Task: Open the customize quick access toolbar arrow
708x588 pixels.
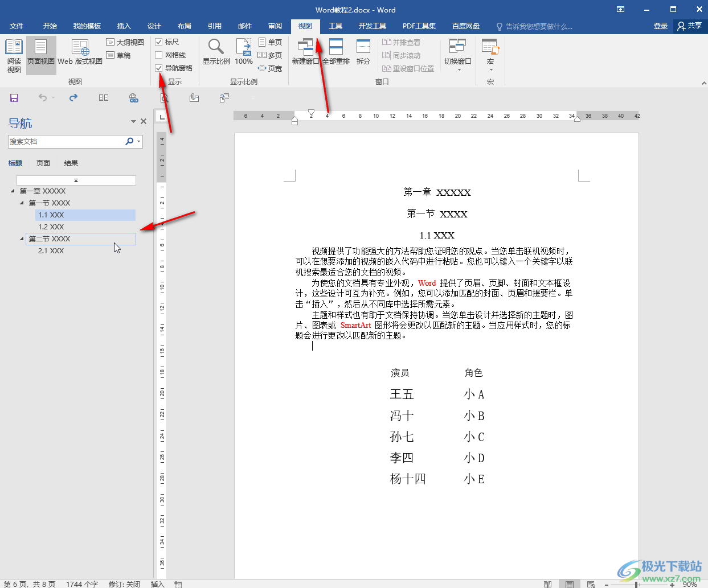Action: click(253, 98)
